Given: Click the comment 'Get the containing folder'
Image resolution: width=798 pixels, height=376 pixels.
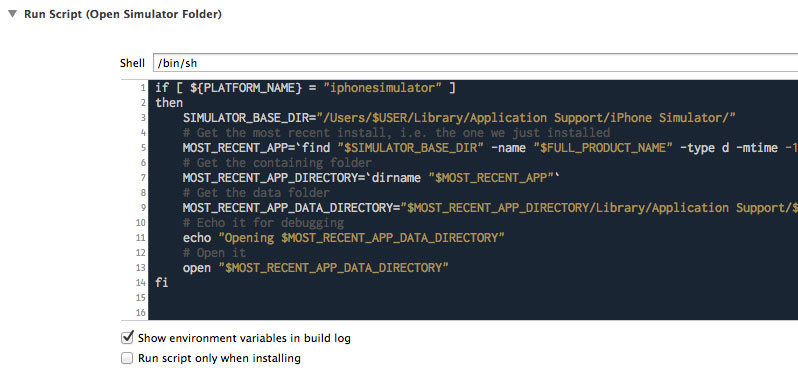Looking at the screenshot, I should pyautogui.click(x=277, y=163).
